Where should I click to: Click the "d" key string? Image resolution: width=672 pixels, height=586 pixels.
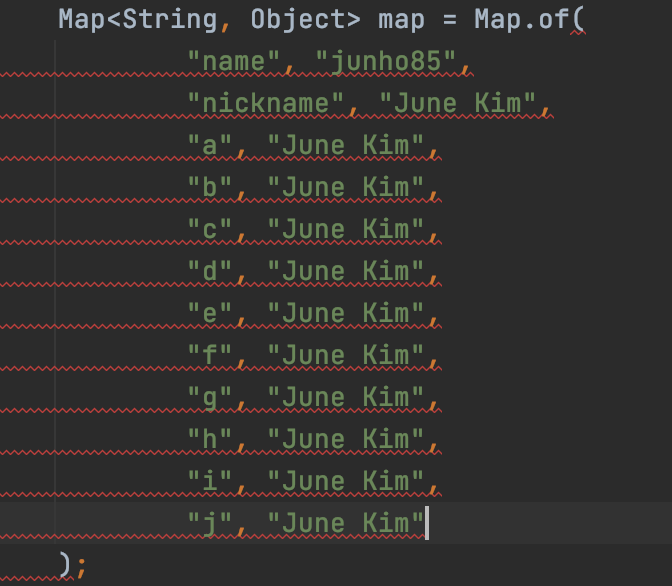coord(210,271)
